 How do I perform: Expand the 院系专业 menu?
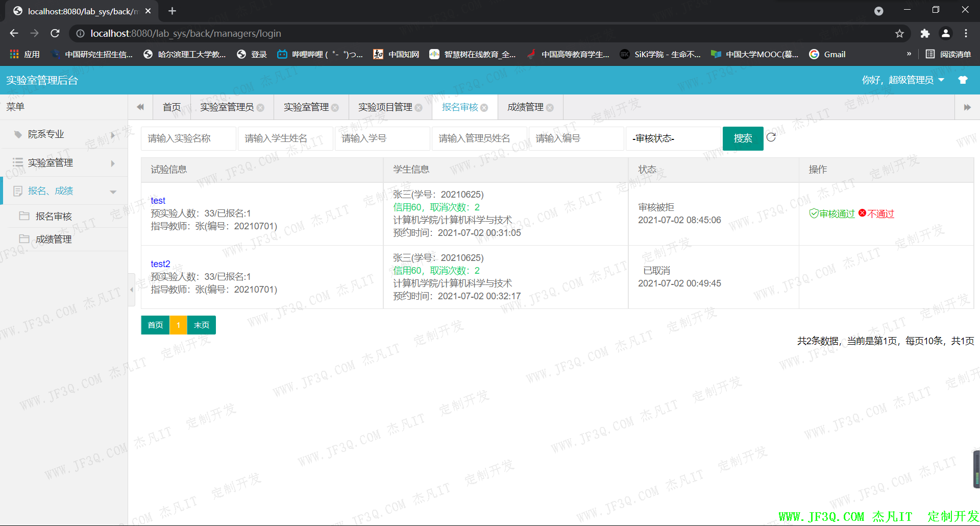click(64, 134)
